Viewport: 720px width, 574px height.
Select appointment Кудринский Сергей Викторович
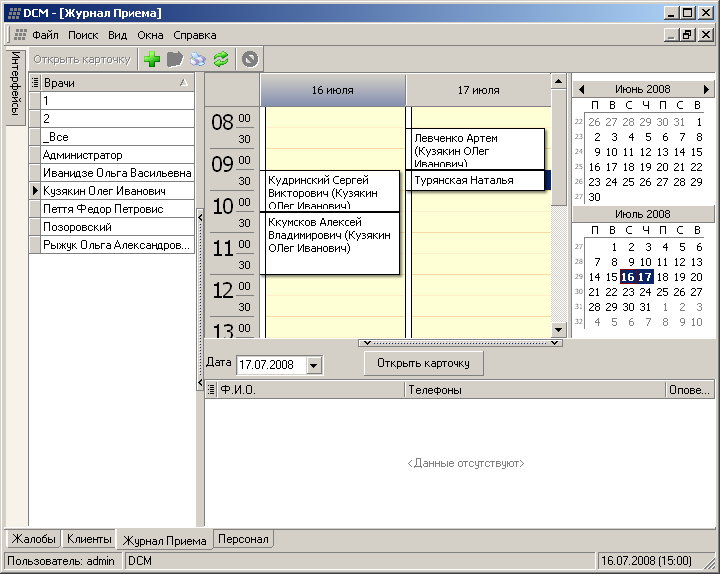[330, 191]
